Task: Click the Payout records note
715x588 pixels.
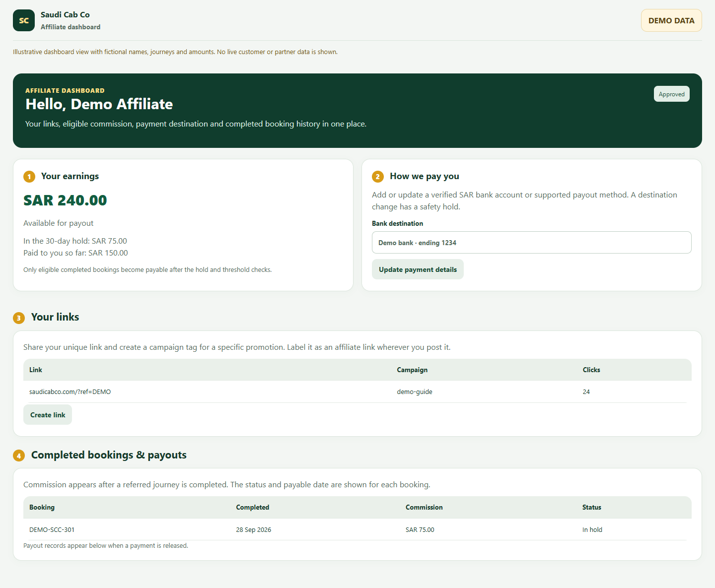Action: (x=106, y=546)
